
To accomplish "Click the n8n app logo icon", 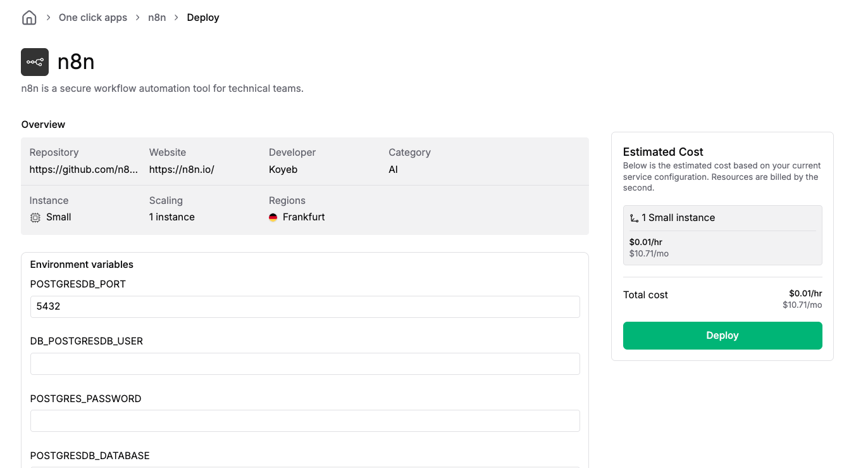I will pyautogui.click(x=35, y=61).
